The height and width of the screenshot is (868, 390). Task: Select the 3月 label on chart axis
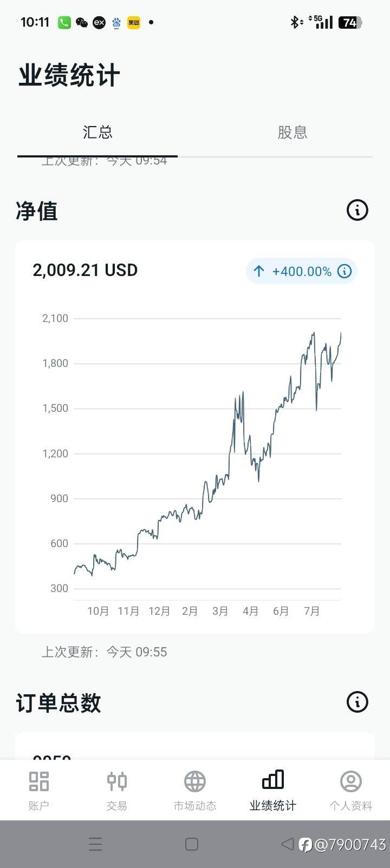pos(220,611)
